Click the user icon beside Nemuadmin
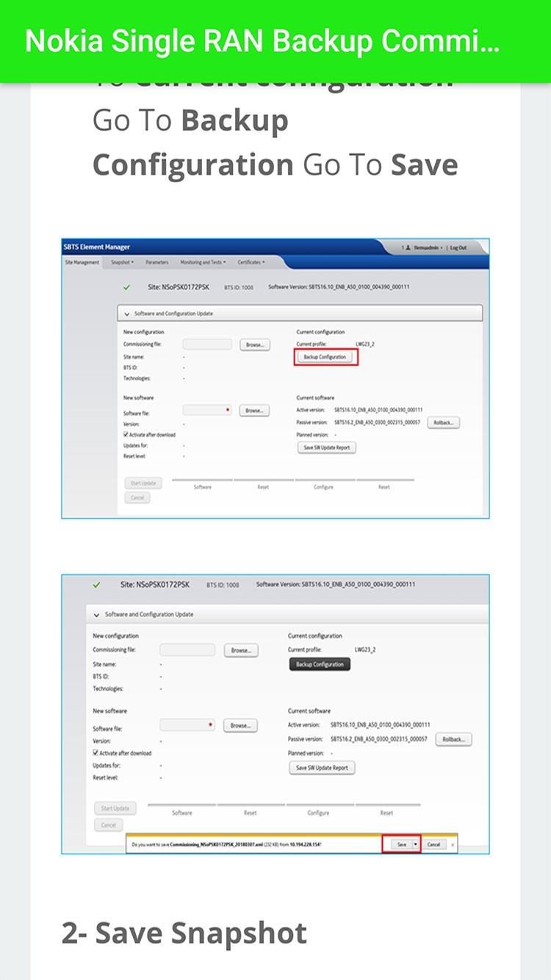The image size is (551, 980). [408, 248]
